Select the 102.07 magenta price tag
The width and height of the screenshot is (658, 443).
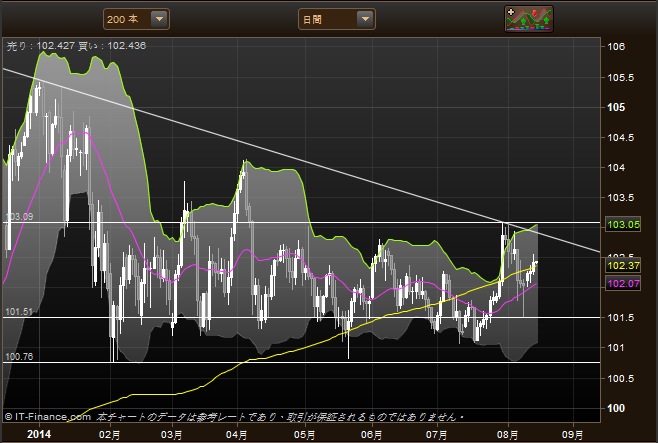(623, 284)
